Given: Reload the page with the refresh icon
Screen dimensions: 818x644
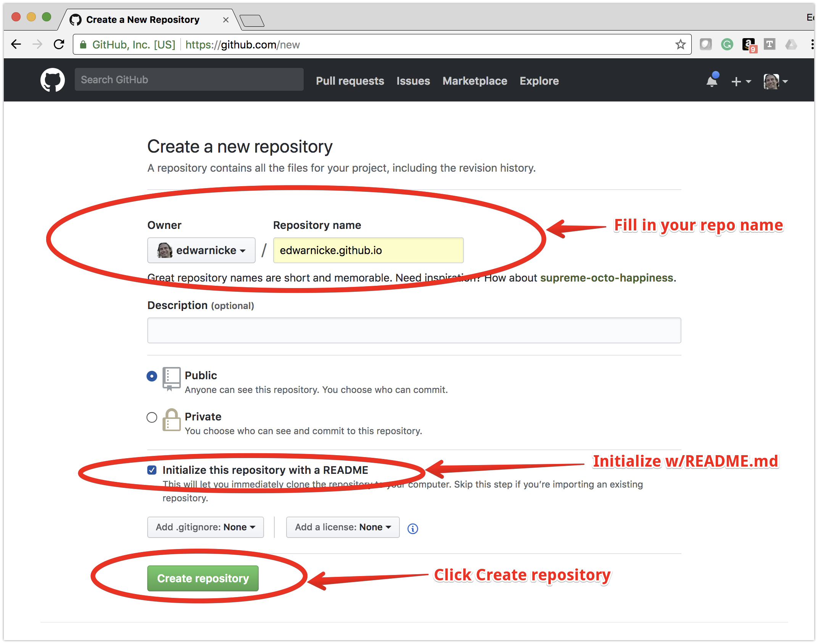Looking at the screenshot, I should click(x=59, y=45).
